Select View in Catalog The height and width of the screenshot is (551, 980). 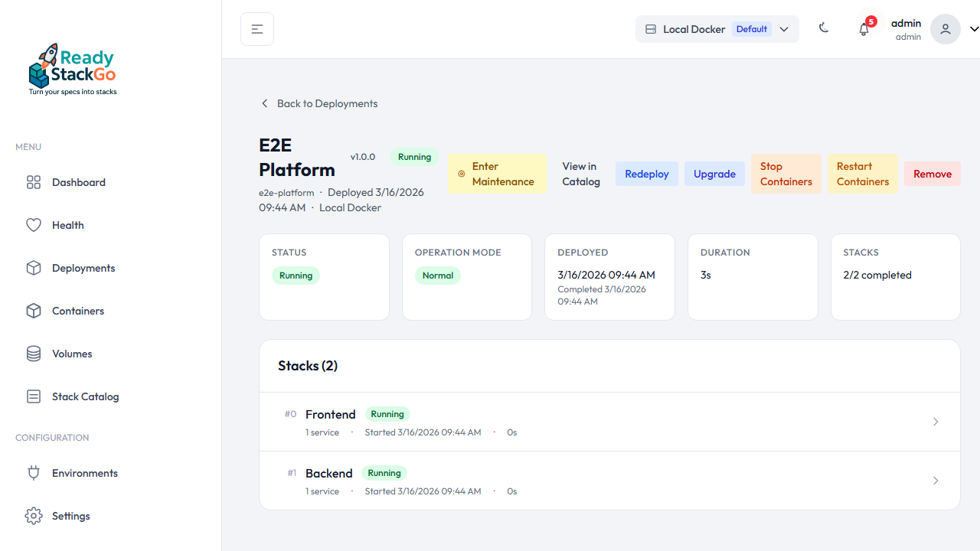(x=580, y=174)
